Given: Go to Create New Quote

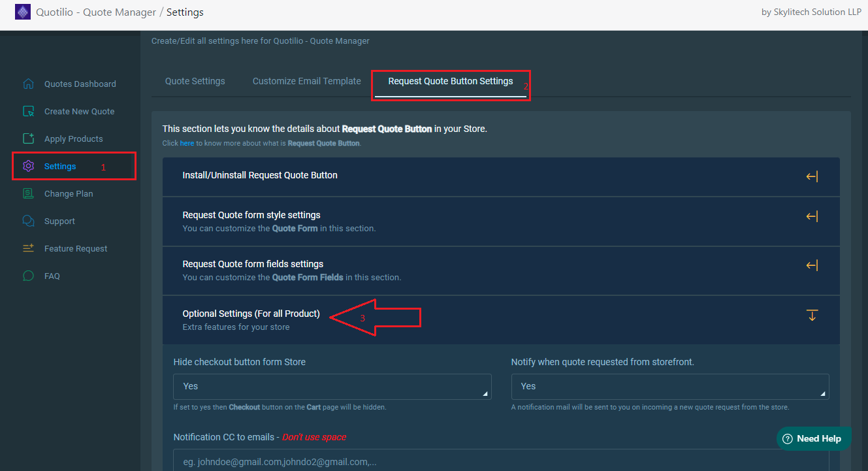Looking at the screenshot, I should pos(79,111).
